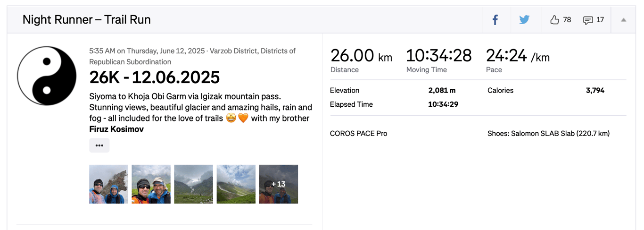
Task: Share the activity on Facebook
Action: 495,20
